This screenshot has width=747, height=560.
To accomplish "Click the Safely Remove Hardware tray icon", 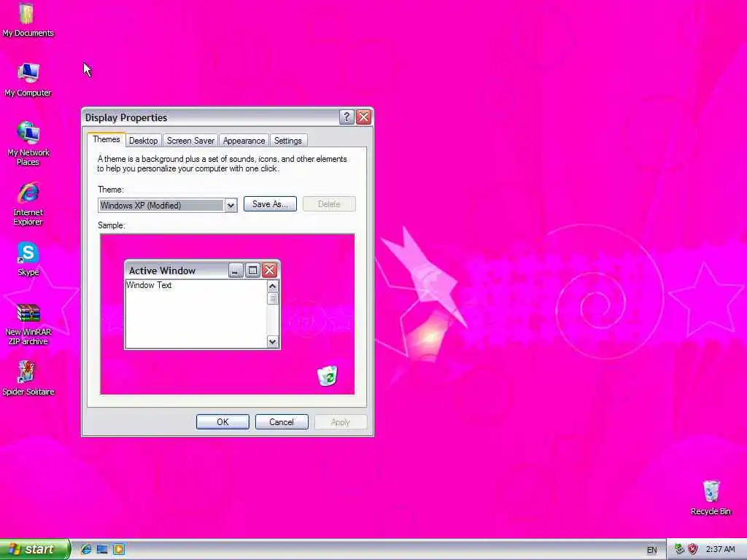I will pos(679,549).
